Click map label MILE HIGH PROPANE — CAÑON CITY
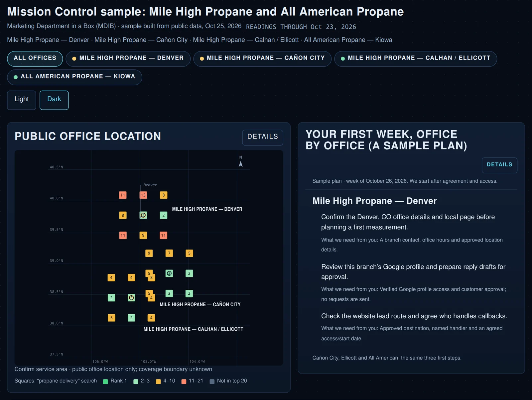Viewport: 532px width, 400px height. [x=200, y=304]
